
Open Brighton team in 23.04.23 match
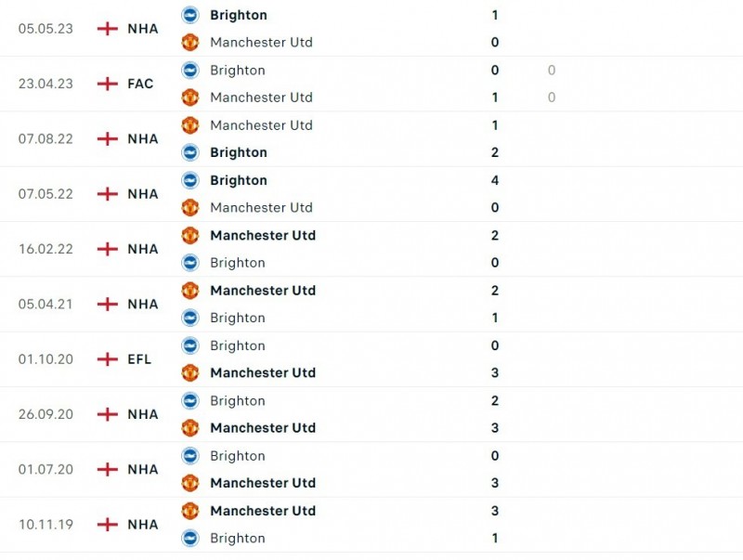(x=237, y=70)
